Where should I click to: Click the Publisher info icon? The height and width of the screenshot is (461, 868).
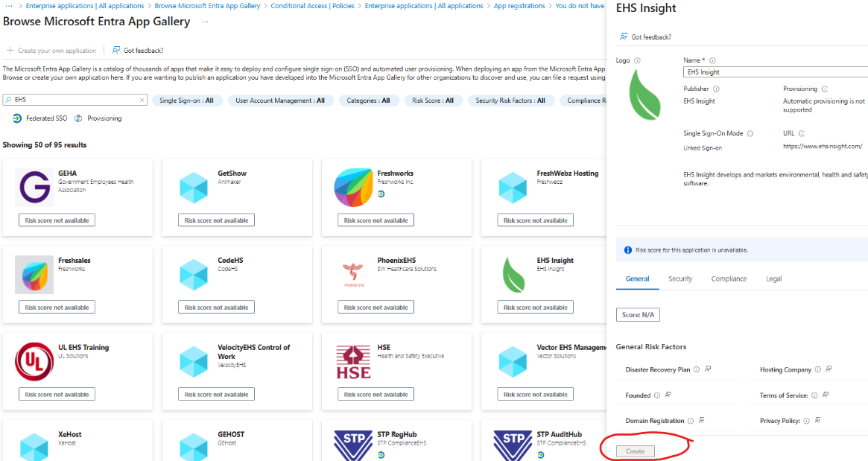tap(716, 89)
